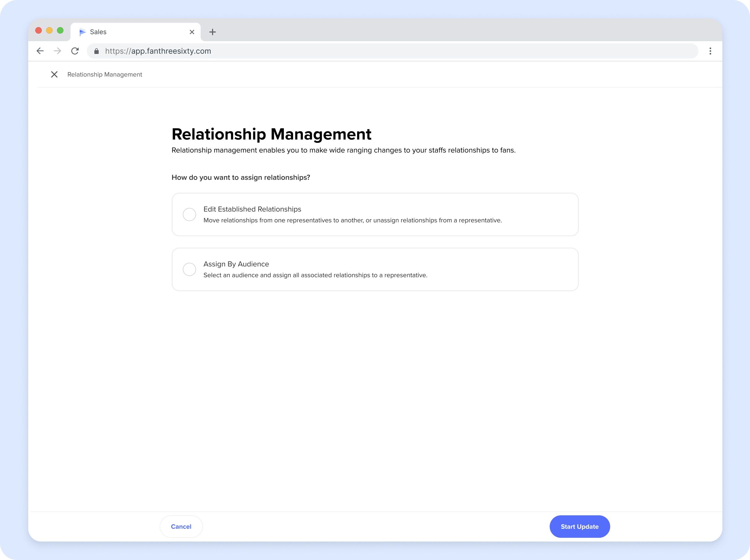Click the 'How do you want to assign relationships?' question
Image resolution: width=750 pixels, height=560 pixels.
241,177
